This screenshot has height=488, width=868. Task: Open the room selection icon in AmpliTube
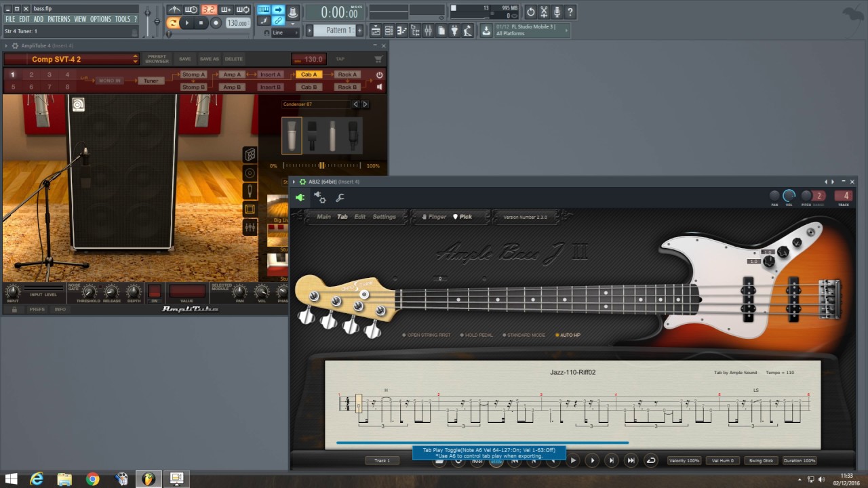tap(250, 209)
